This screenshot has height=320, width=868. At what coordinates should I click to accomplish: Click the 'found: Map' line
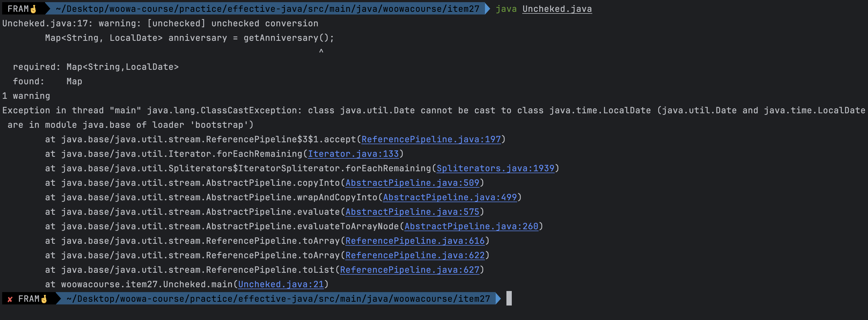point(47,81)
